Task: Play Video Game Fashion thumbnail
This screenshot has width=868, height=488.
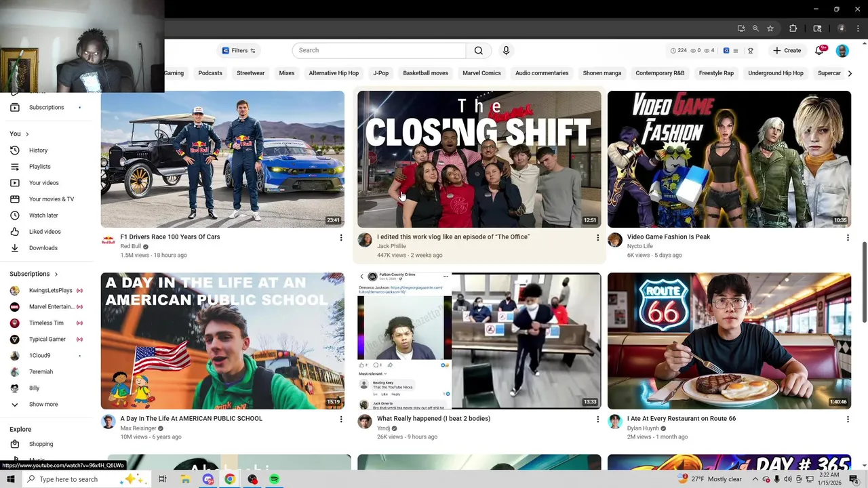Action: point(729,159)
